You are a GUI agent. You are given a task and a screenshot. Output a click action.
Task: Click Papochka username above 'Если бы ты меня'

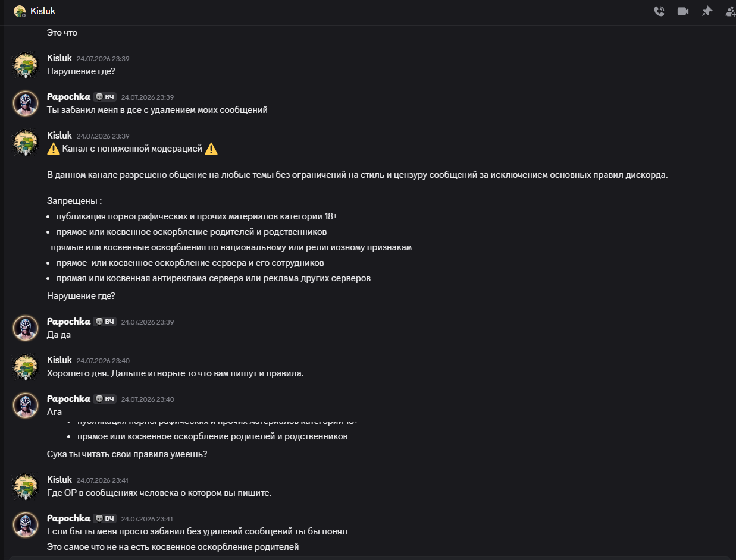click(x=68, y=518)
